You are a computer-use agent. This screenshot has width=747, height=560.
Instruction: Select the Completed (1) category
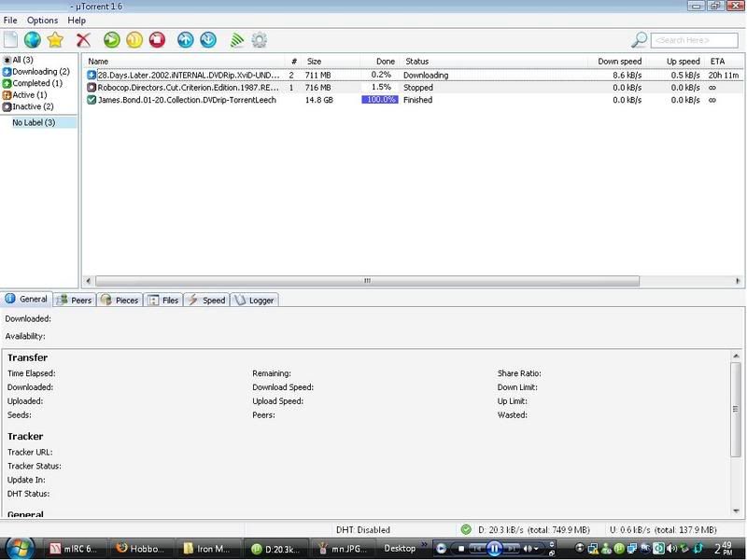[37, 83]
